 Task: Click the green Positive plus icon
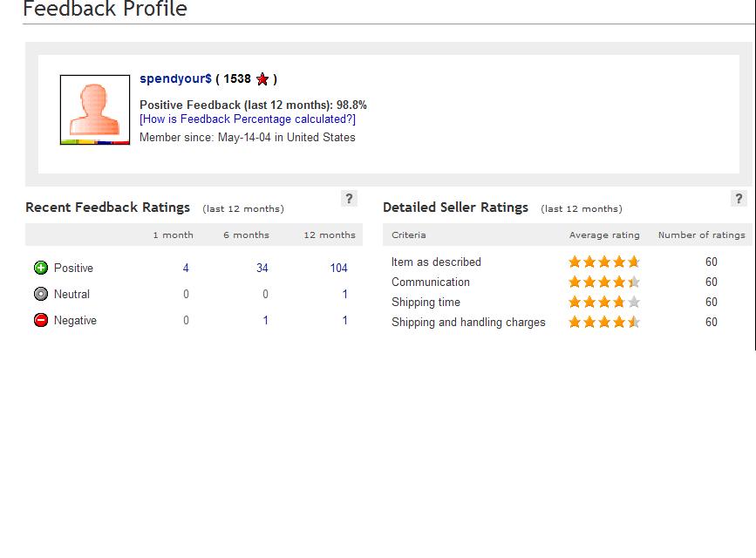click(41, 268)
